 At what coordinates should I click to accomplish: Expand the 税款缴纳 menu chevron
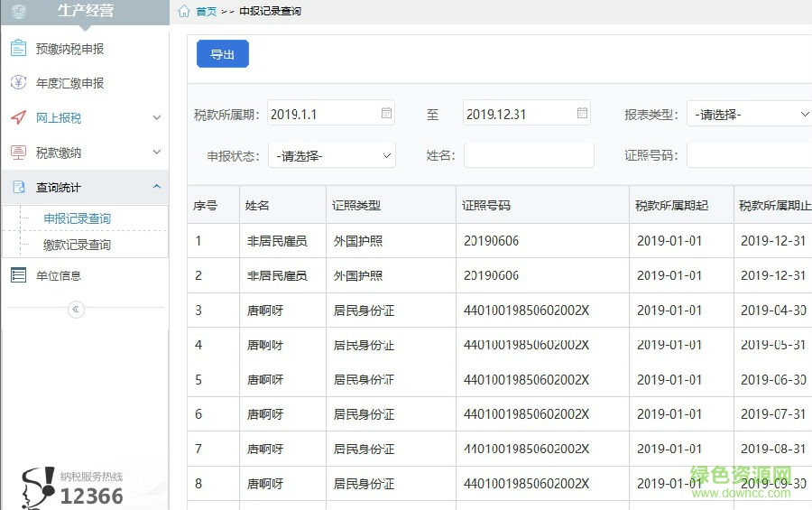(x=157, y=153)
